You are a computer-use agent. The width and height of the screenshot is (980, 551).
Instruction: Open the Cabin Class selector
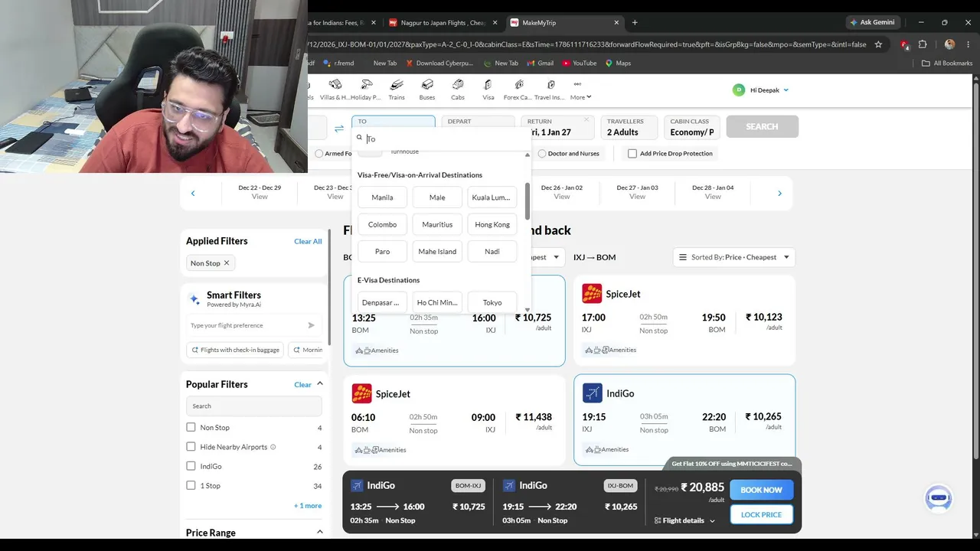(692, 127)
